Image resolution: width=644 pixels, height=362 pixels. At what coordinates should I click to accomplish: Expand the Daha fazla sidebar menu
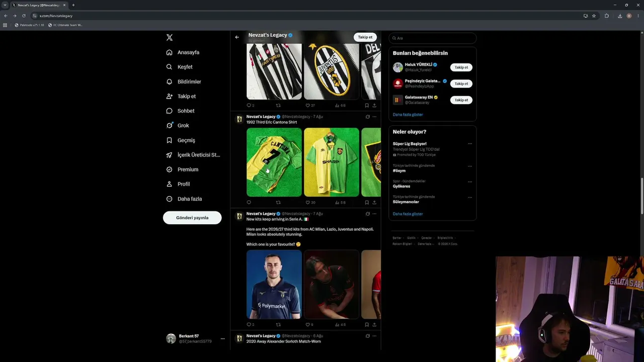tap(184, 199)
